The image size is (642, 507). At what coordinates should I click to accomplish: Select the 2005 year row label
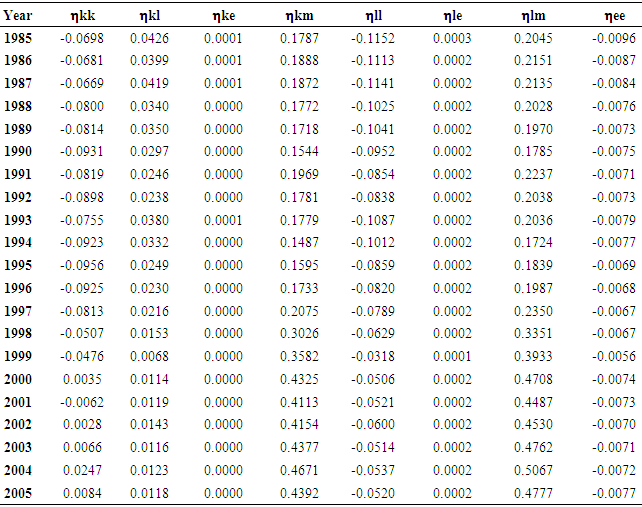click(18, 493)
